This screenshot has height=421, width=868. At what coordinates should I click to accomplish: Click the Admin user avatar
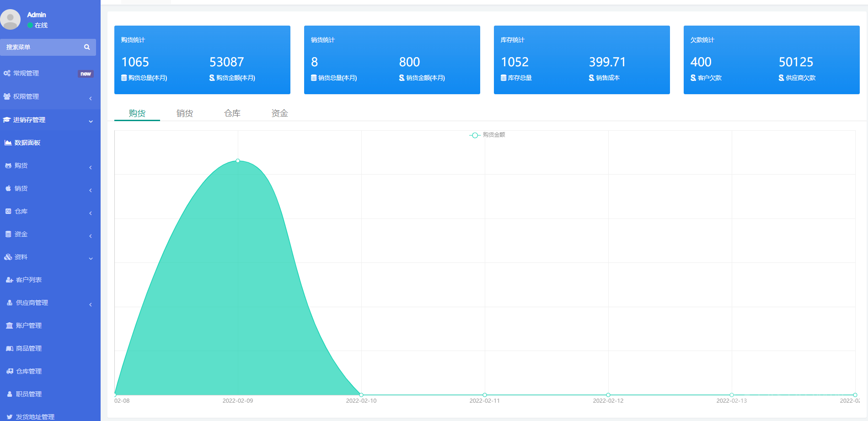click(x=11, y=19)
